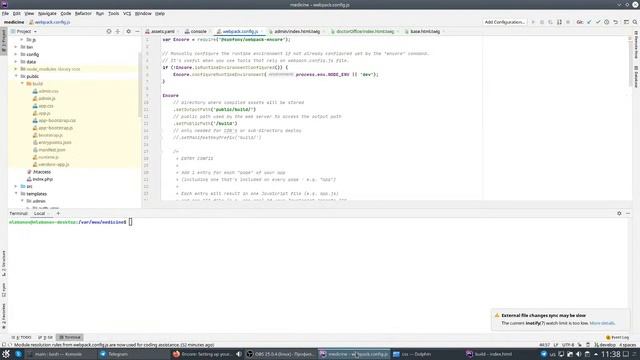Image resolution: width=640 pixels, height=360 pixels.
Task: Click the Favorites vertical sidebar tab
Action: (x=4, y=316)
